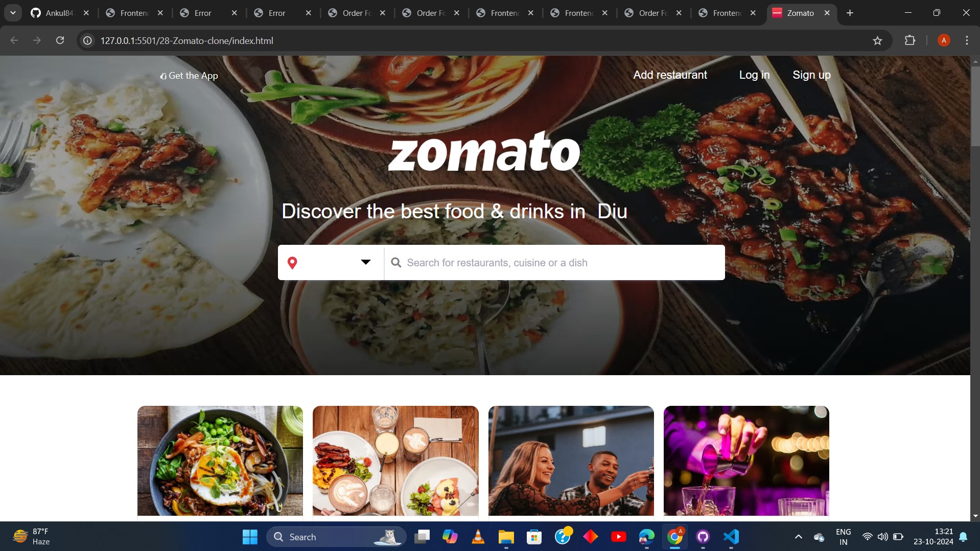Open notification bell in taskbar
Viewport: 980px width, 551px height.
(x=963, y=537)
